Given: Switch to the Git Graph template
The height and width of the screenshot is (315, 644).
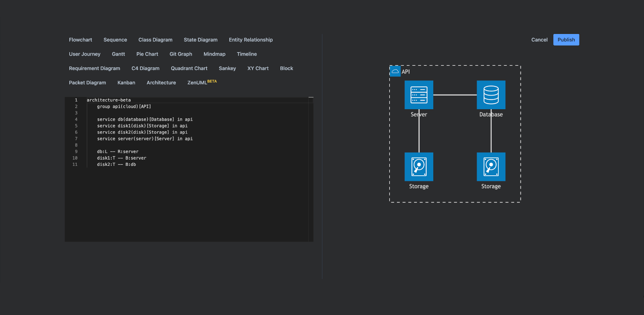Looking at the screenshot, I should point(181,54).
